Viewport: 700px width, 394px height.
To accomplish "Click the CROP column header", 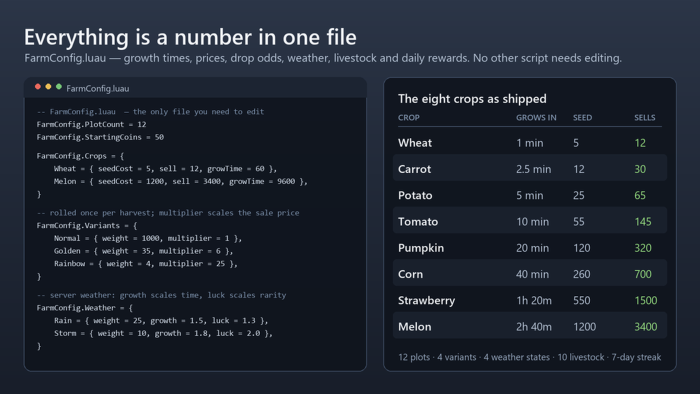I will click(x=408, y=118).
